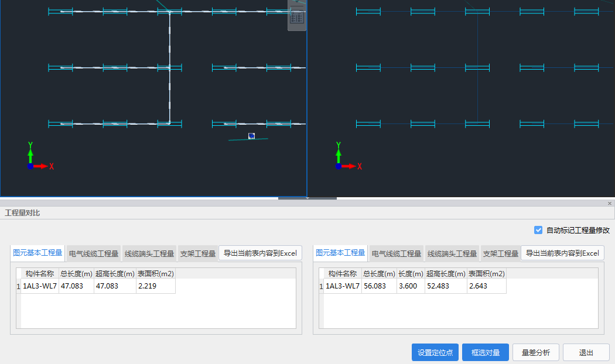Click the checklist compare icon in left viewport
The height and width of the screenshot is (364, 615).
click(x=297, y=17)
